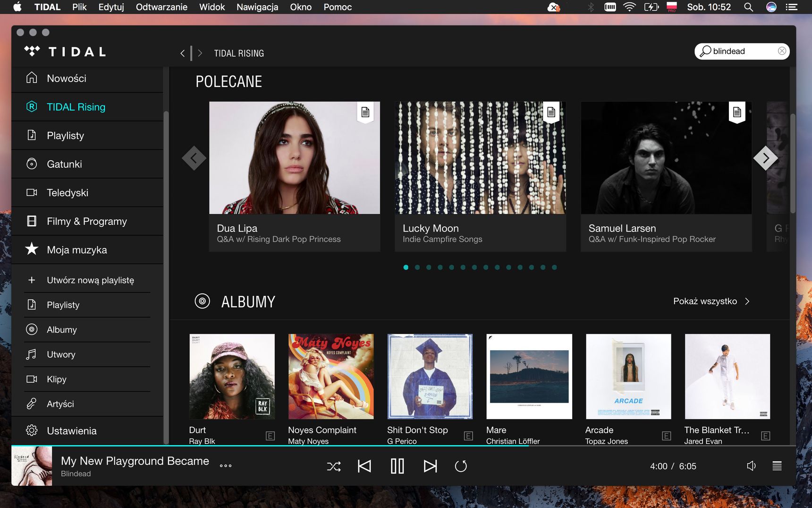
Task: Open Utwory tracks list
Action: pos(88,354)
